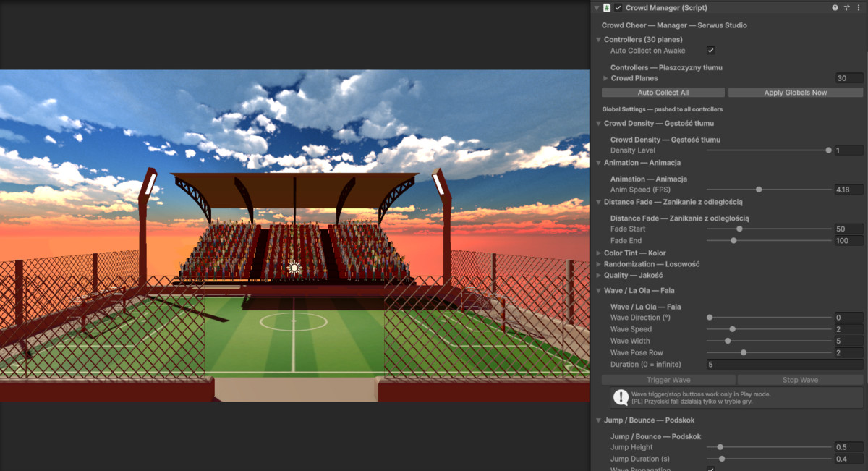Viewport: 868px width, 471px height.
Task: Click the Wave Width slider handle
Action: click(728, 341)
